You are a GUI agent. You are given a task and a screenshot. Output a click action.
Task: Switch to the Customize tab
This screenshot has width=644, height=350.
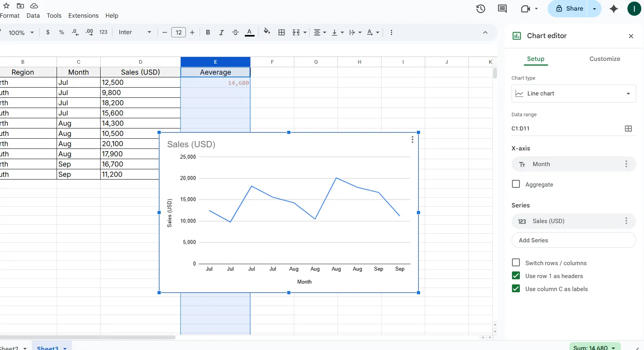point(604,59)
